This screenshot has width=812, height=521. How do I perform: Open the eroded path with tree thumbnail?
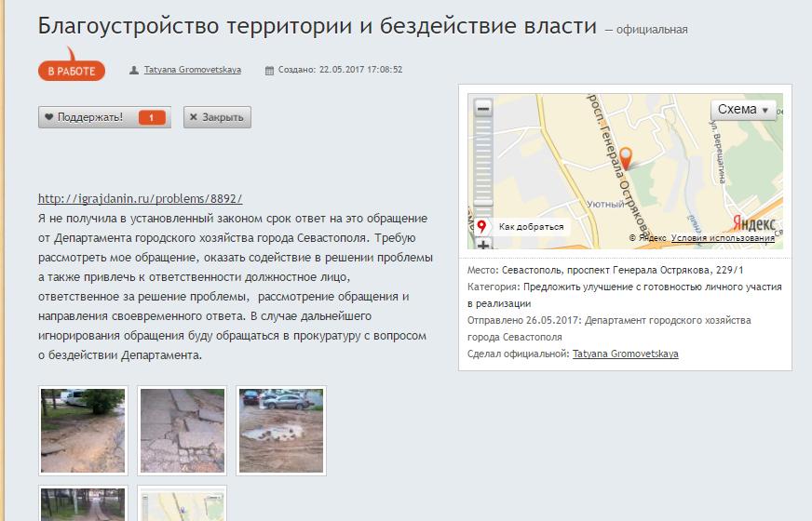(x=83, y=431)
